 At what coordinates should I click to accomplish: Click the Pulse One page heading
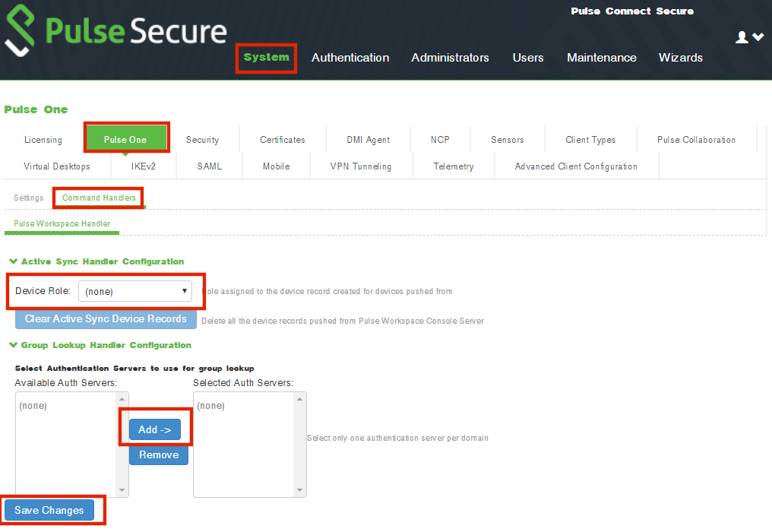[36, 109]
